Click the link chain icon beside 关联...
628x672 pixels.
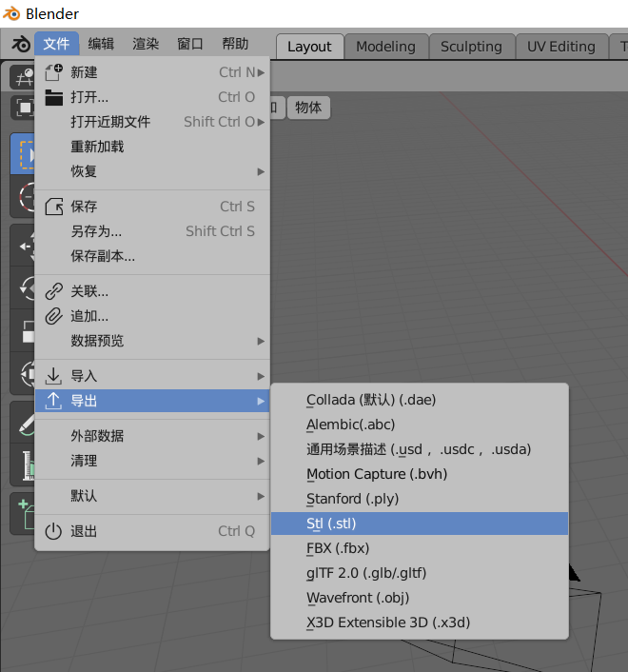pyautogui.click(x=53, y=291)
